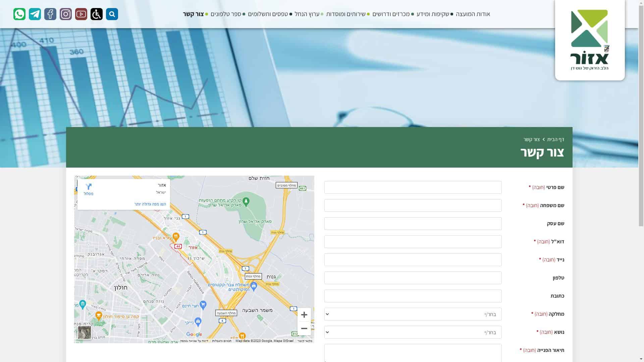Screen dimensions: 644x362
Task: Focus the שם פרטי input field
Action: point(413,187)
